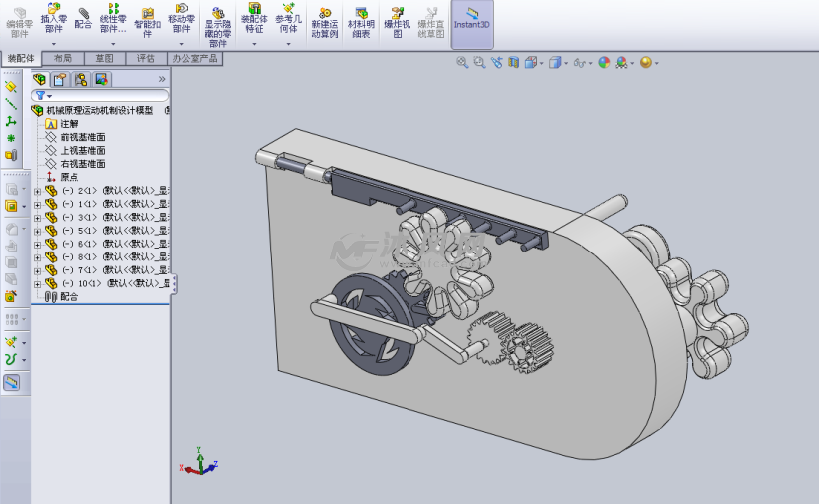The image size is (819, 504).
Task: Expand the 10<1> component in feature tree
Action: [x=37, y=283]
